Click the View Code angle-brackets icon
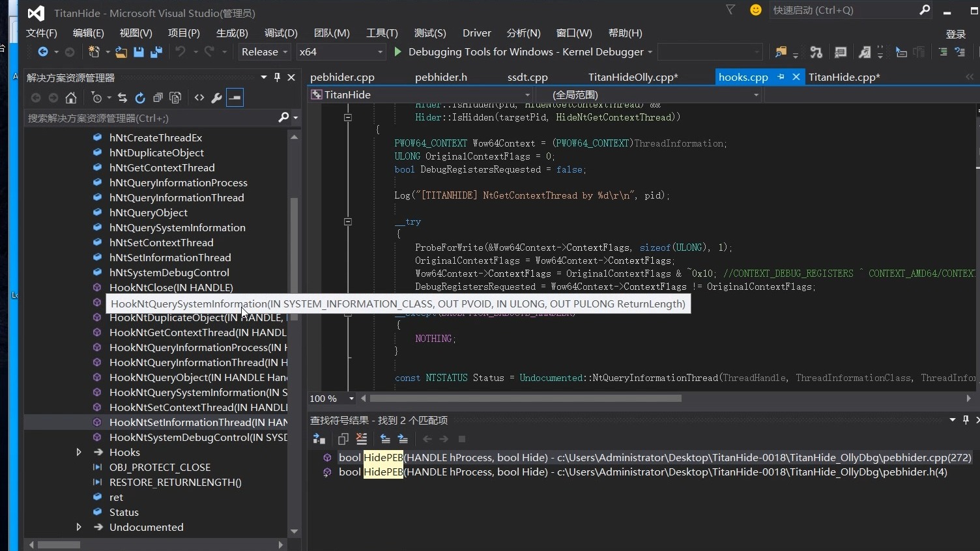Image resolution: width=980 pixels, height=551 pixels. click(199, 98)
